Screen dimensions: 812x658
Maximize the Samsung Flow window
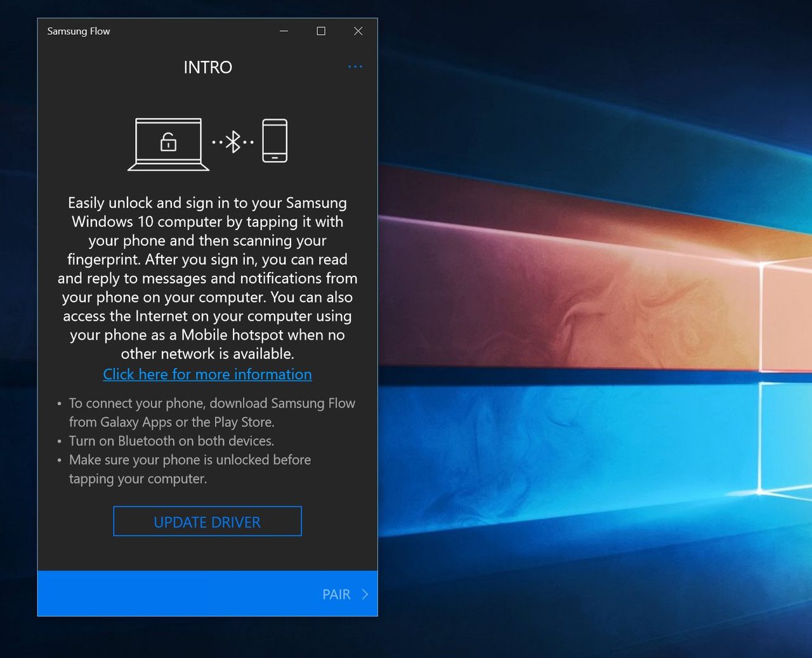tap(321, 31)
